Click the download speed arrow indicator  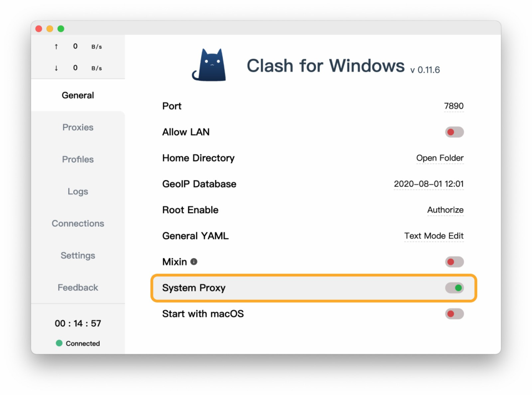[x=56, y=68]
